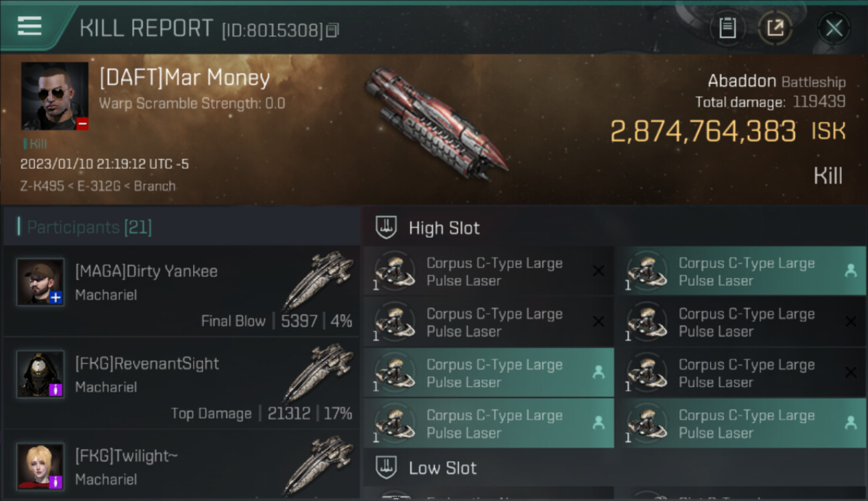
Task: Close the kill report window
Action: click(x=834, y=28)
